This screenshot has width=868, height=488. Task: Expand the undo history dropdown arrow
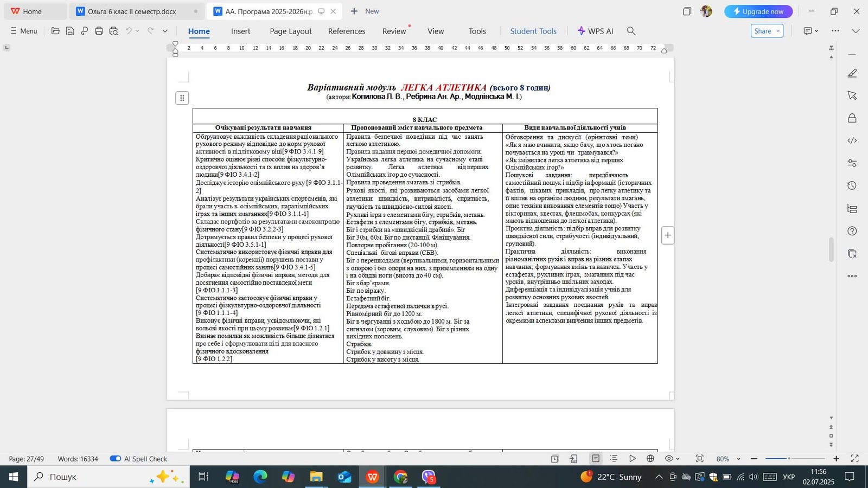(x=137, y=31)
